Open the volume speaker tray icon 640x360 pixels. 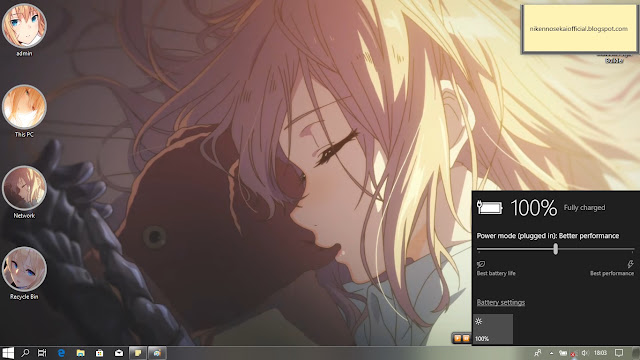point(585,353)
